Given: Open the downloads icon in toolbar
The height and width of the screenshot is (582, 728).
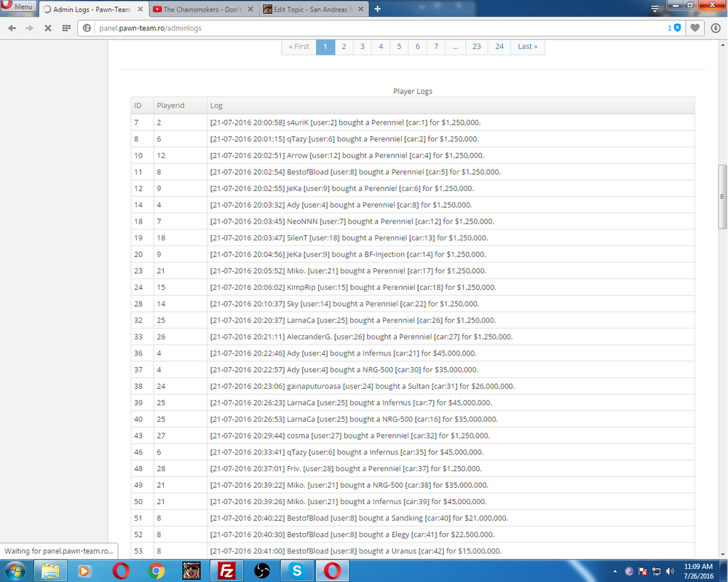Looking at the screenshot, I should click(716, 28).
